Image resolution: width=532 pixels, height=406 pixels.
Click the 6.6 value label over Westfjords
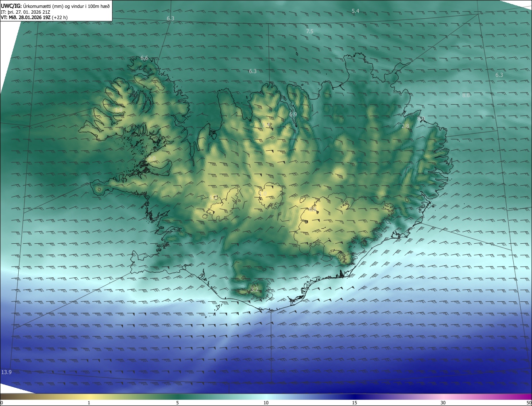pyautogui.click(x=144, y=58)
